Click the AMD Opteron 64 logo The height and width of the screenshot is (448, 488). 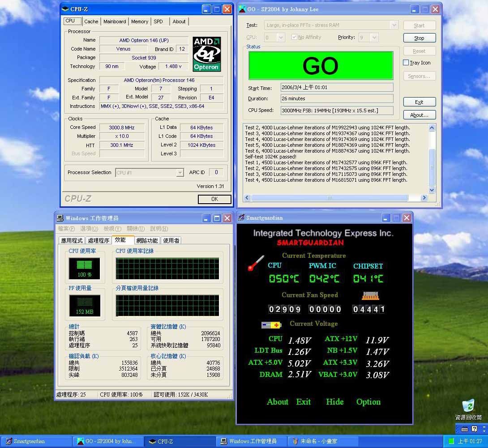point(206,54)
